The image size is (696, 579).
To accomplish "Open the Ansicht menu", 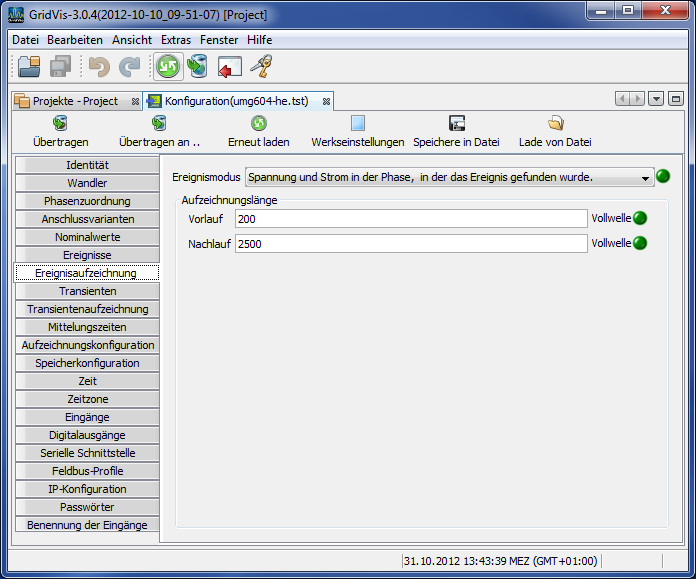I will coord(132,40).
